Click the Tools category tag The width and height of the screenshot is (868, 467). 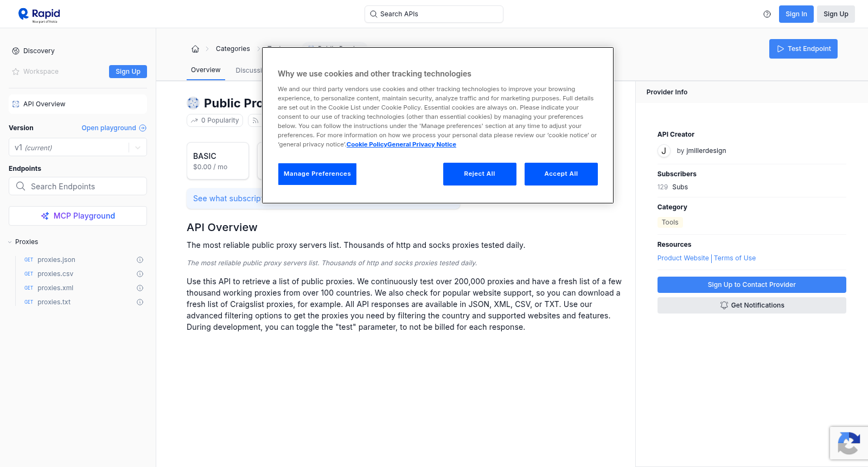click(x=670, y=222)
